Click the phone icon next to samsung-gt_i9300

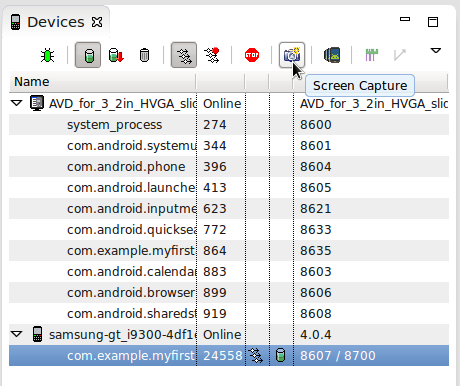(37, 334)
